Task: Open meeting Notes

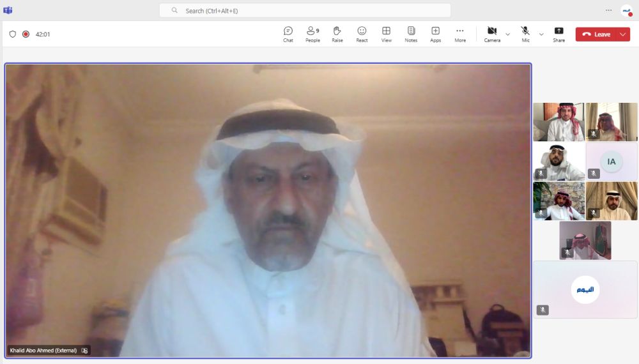Action: click(411, 34)
